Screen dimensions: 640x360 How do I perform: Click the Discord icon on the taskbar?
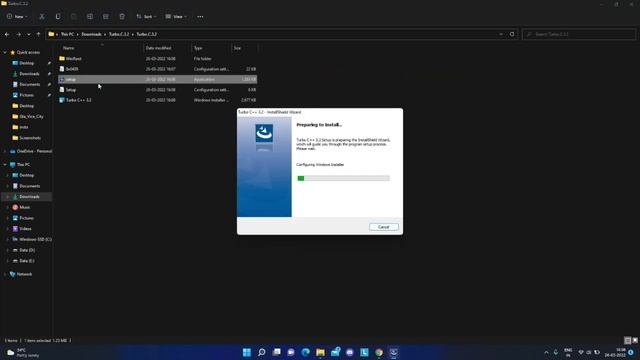tap(349, 352)
